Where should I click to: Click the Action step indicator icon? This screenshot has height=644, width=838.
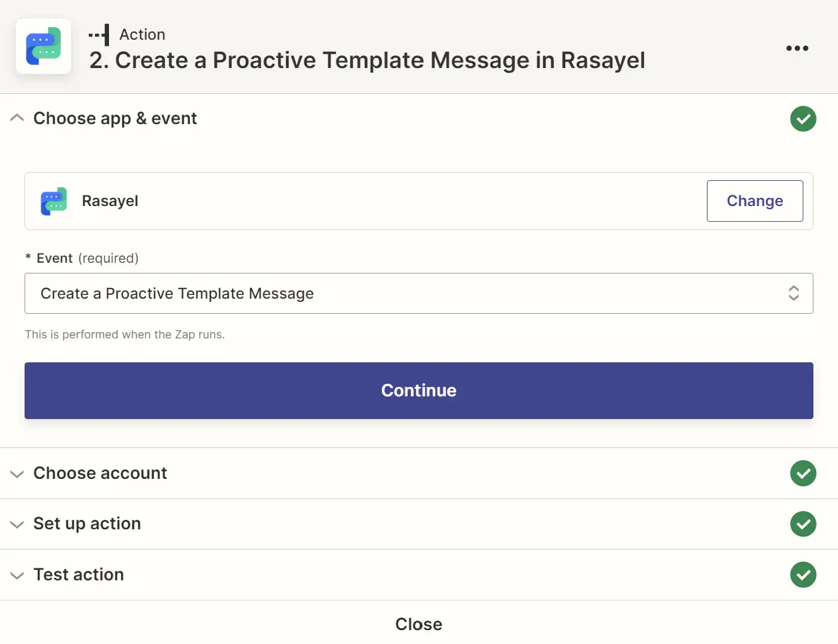click(98, 35)
